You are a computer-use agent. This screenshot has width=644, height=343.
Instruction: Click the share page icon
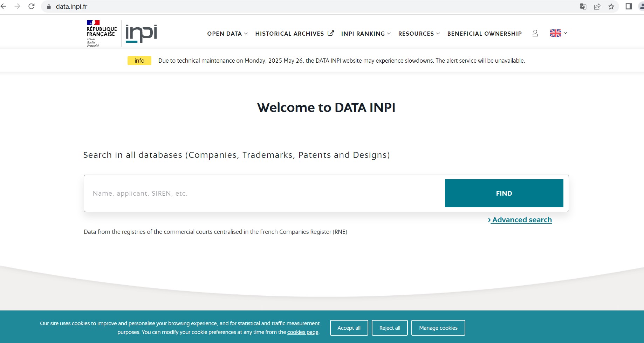(597, 6)
